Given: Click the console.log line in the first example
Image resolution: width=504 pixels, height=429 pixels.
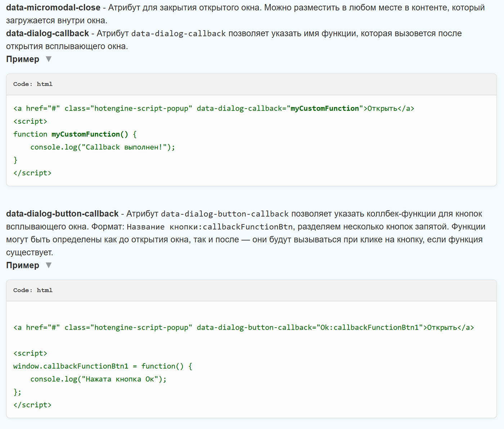Looking at the screenshot, I should [x=103, y=147].
